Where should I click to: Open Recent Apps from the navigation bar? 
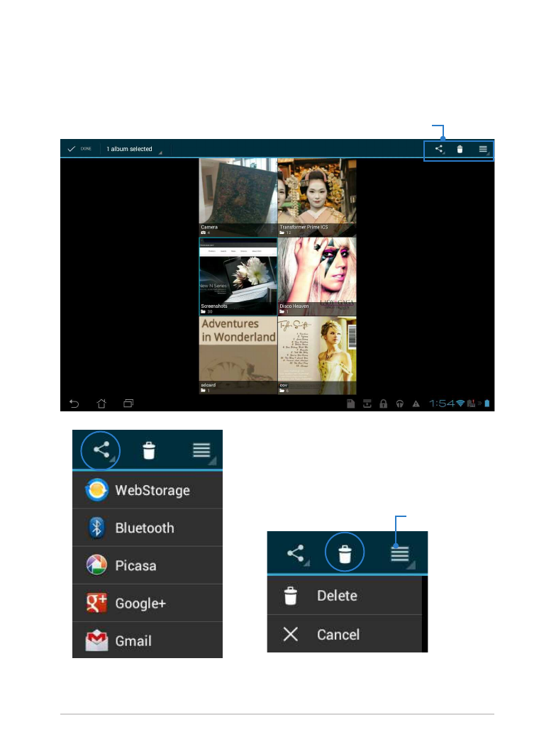[x=128, y=403]
